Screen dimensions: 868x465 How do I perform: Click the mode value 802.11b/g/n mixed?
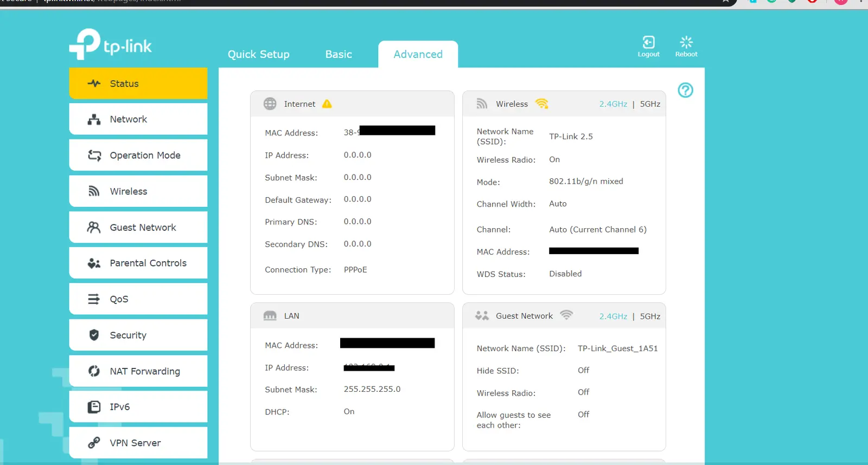(x=586, y=182)
